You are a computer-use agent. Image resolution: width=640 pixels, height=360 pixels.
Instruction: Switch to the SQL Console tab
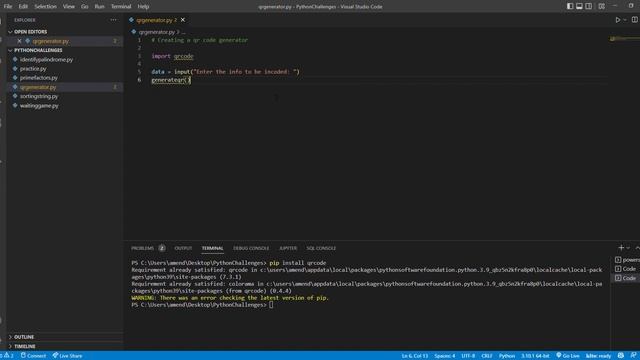[321, 248]
